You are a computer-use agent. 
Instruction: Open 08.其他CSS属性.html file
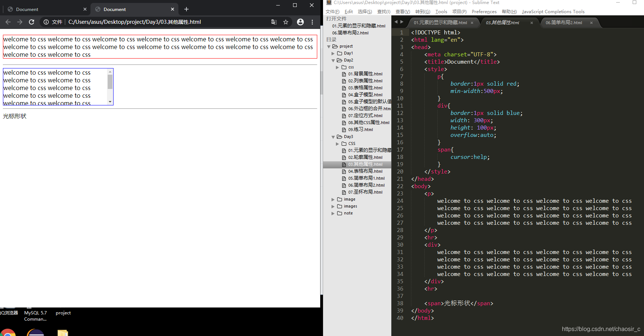pyautogui.click(x=369, y=123)
